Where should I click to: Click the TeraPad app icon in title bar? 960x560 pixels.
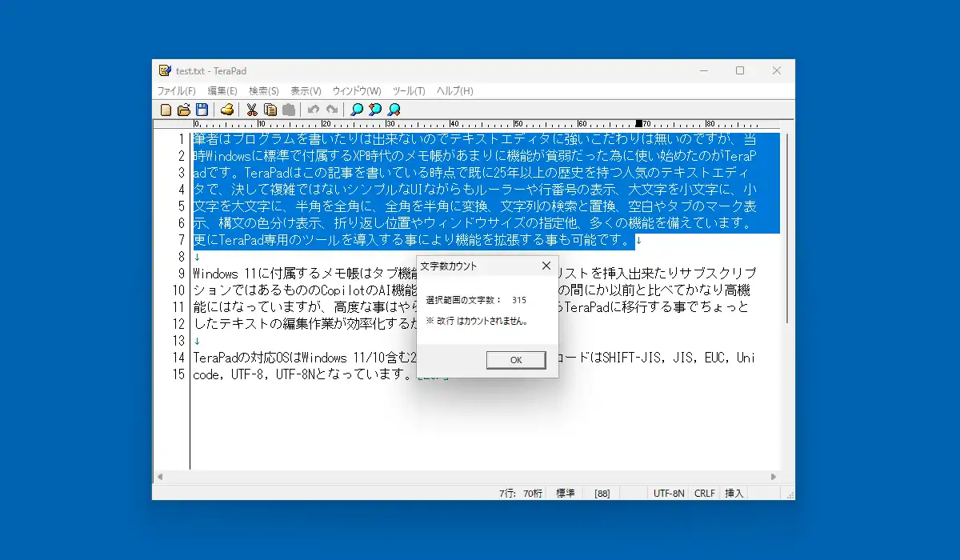[165, 70]
